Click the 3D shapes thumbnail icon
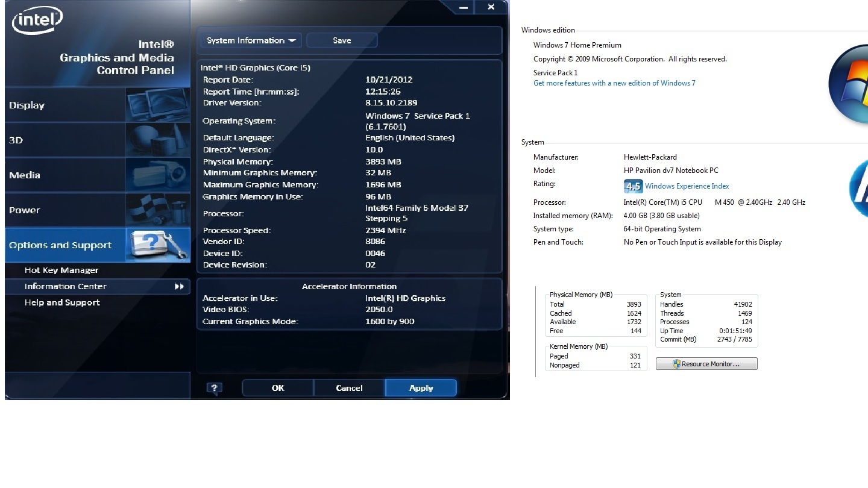868x488 pixels. [x=158, y=140]
